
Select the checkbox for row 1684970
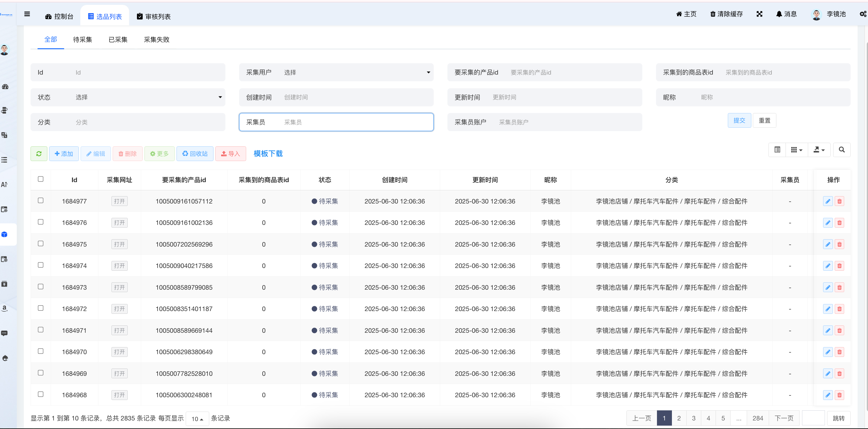click(x=40, y=351)
